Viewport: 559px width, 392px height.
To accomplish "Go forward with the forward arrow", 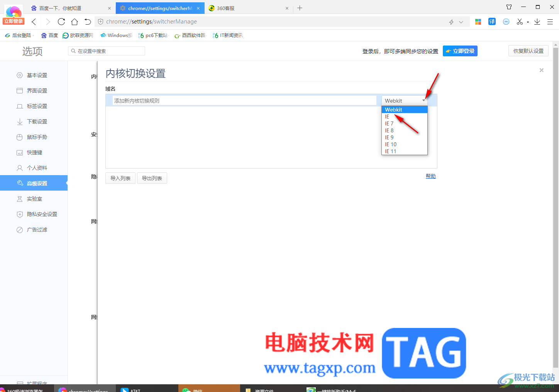I will tap(48, 22).
